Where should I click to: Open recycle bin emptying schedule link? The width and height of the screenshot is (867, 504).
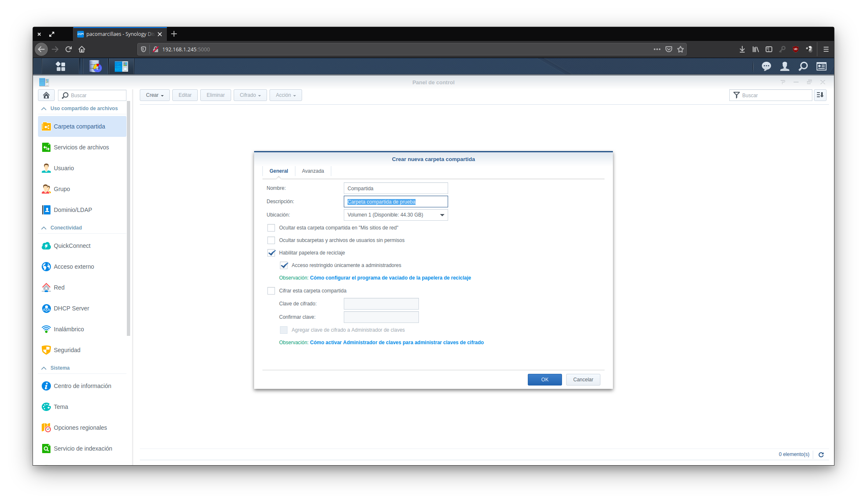tap(390, 278)
